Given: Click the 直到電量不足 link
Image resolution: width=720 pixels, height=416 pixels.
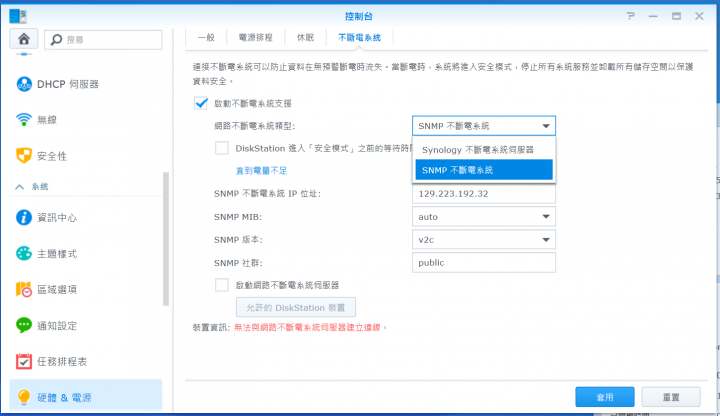Looking at the screenshot, I should (261, 171).
